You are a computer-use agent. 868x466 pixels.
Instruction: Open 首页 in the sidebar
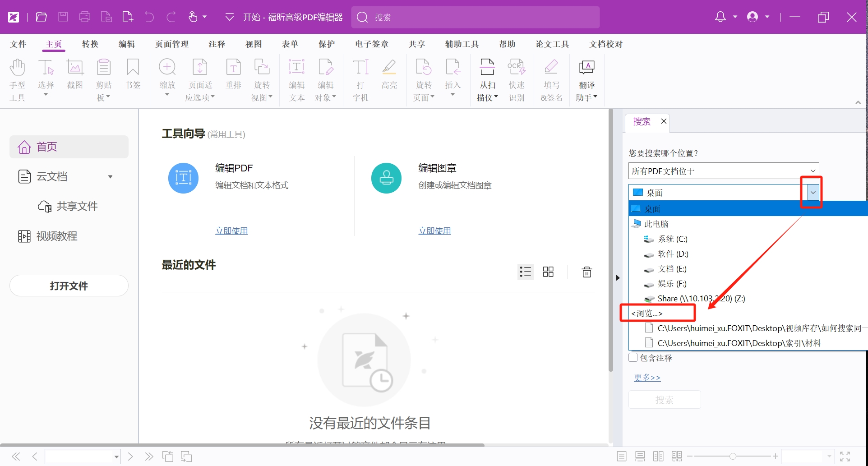point(69,147)
